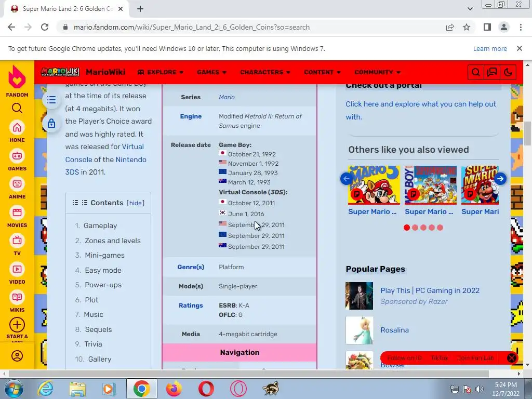Jump to Mini-games section

104,255
